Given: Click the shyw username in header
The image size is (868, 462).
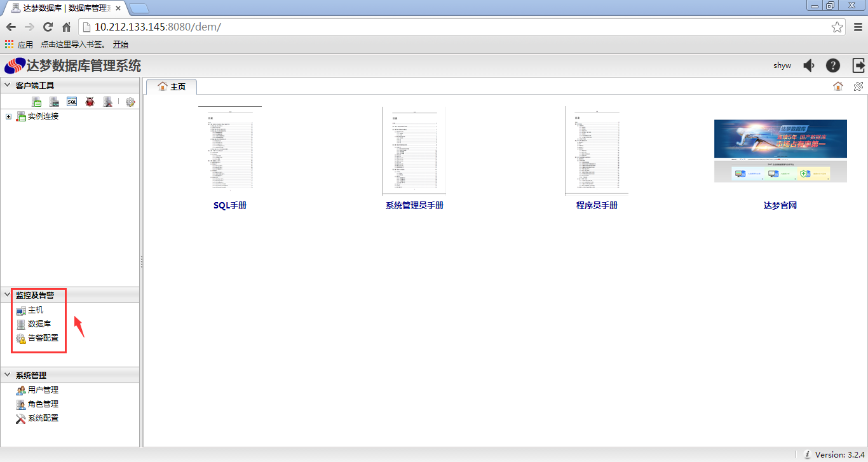Looking at the screenshot, I should (782, 65).
